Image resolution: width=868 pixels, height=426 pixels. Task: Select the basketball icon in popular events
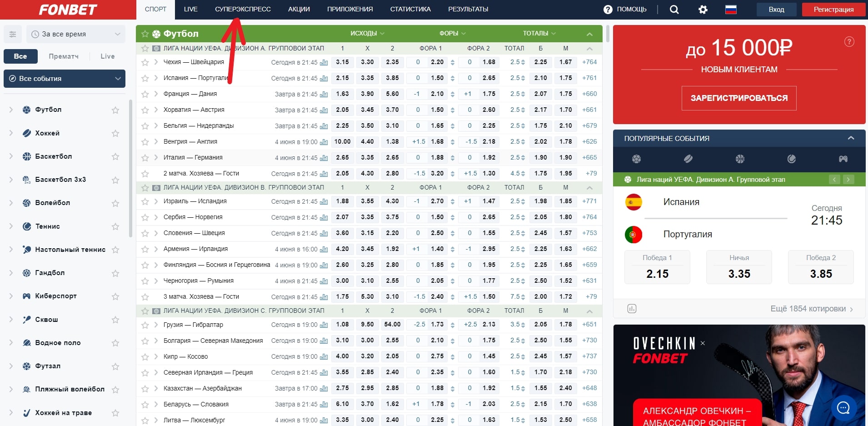740,159
